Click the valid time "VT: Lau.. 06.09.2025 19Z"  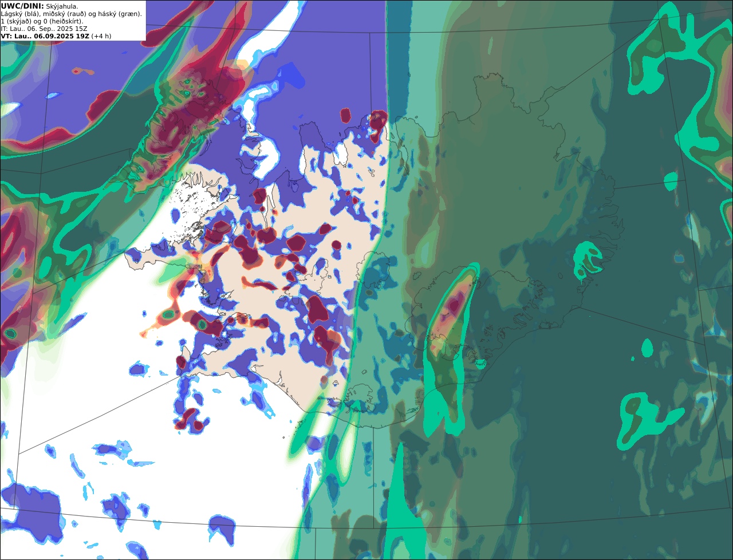point(45,36)
